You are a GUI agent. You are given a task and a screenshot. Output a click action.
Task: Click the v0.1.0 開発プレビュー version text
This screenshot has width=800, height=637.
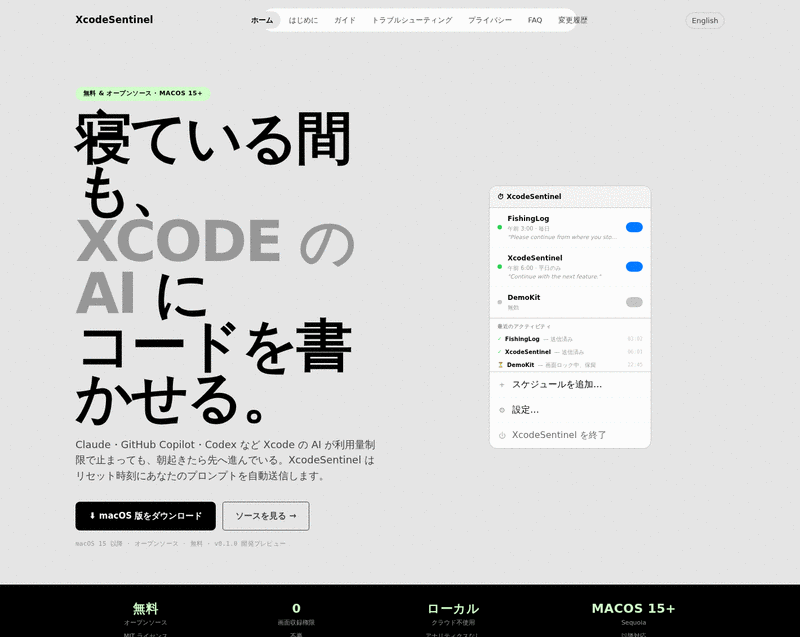click(x=250, y=544)
